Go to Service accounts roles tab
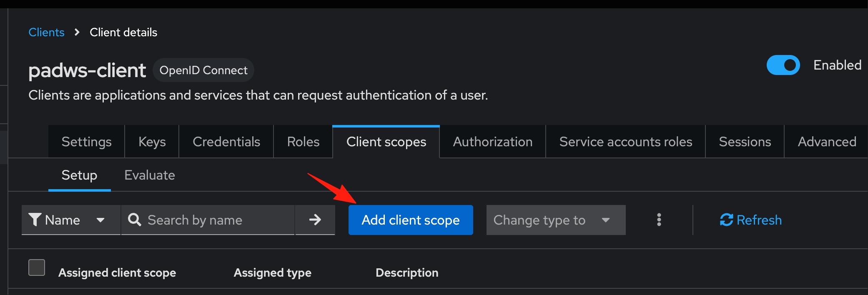Screen dimensions: 868x295 point(625,142)
